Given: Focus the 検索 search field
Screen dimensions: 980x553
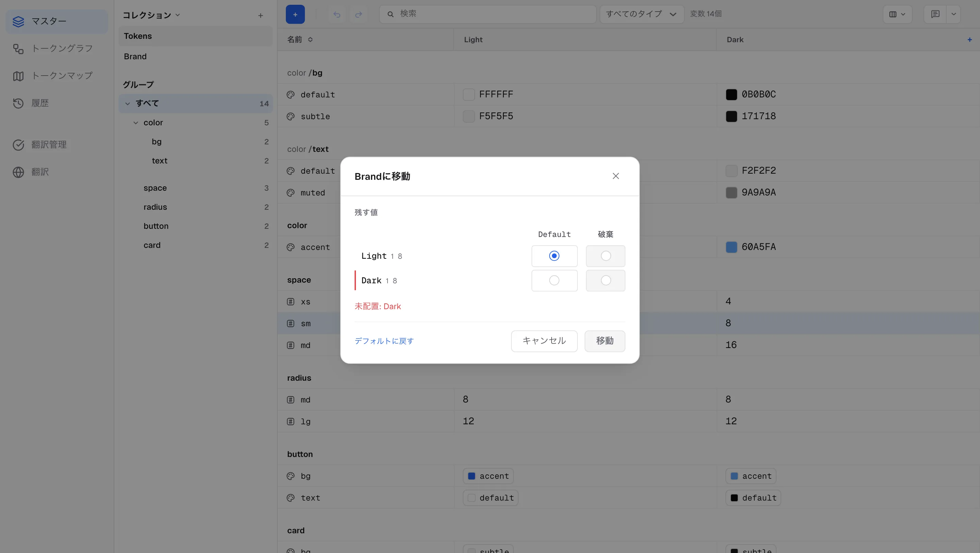Looking at the screenshot, I should click(x=487, y=14).
